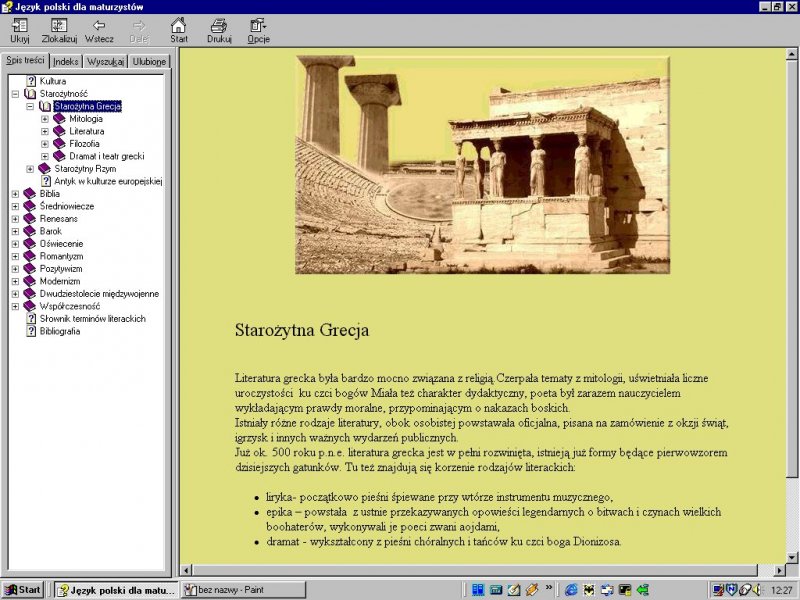Open the Opcje options toolbar icon
Screen dimensions: 800x600
[x=258, y=26]
